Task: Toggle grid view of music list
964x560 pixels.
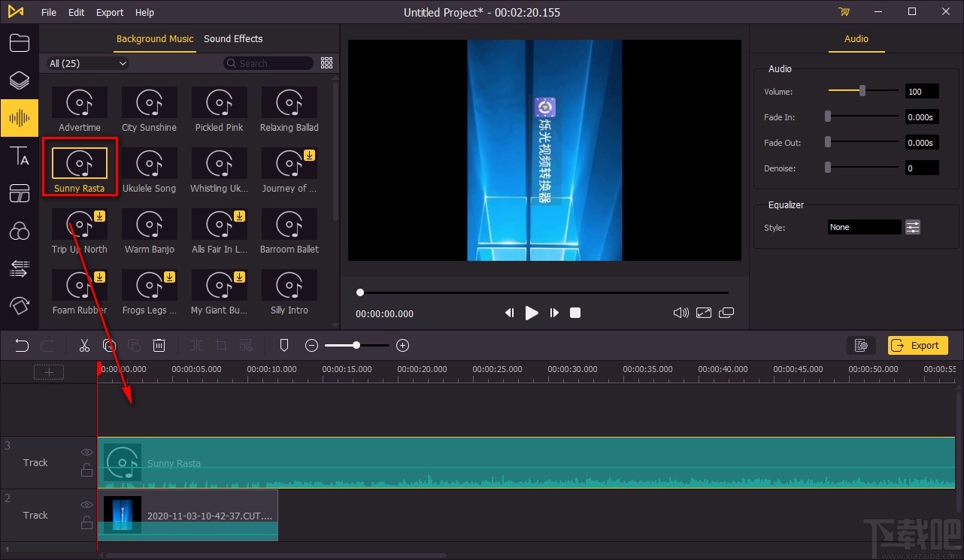Action: pyautogui.click(x=326, y=63)
